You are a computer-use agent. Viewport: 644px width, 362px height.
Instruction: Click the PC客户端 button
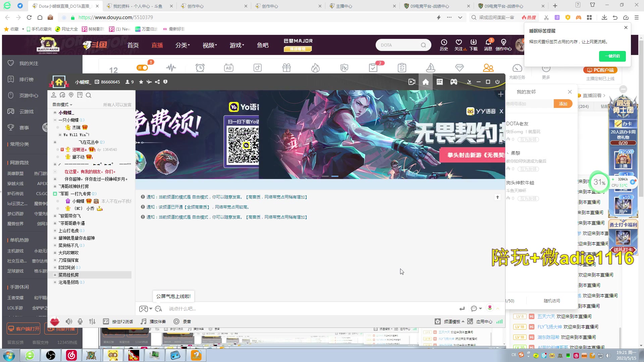coord(600,70)
